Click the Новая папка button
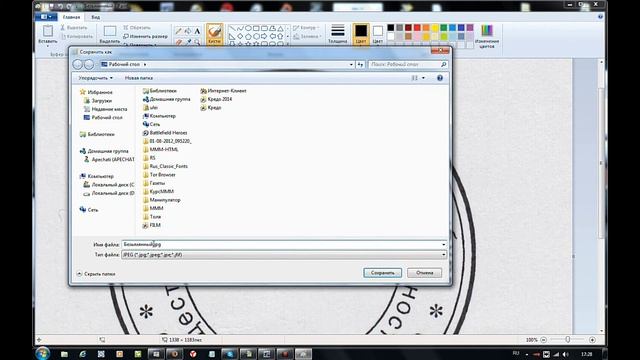The image size is (640, 360). [139, 78]
